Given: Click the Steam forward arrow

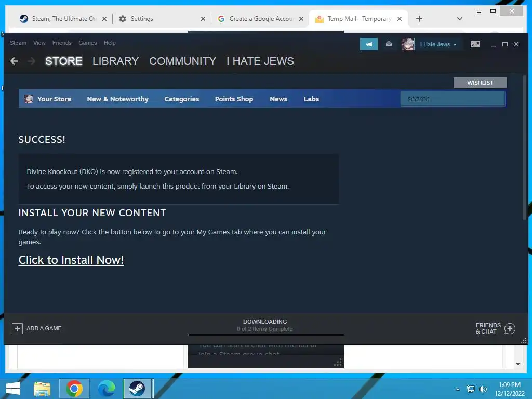Looking at the screenshot, I should point(31,61).
